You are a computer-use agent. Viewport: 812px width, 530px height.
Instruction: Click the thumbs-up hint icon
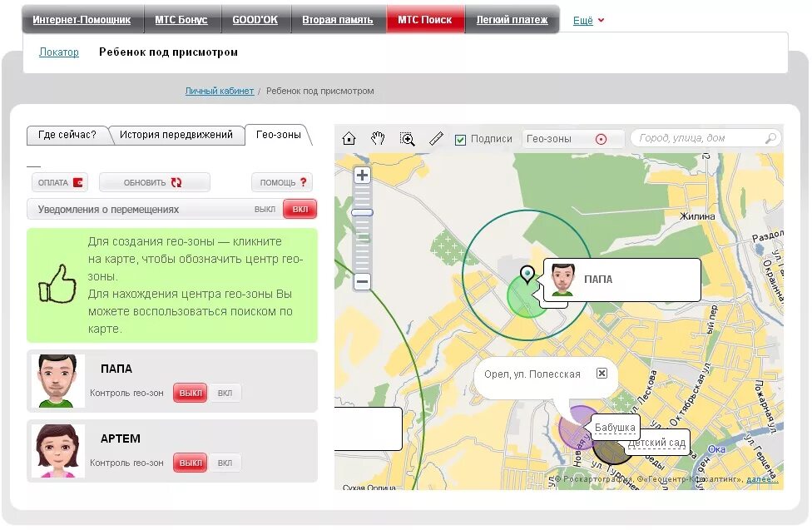click(57, 284)
